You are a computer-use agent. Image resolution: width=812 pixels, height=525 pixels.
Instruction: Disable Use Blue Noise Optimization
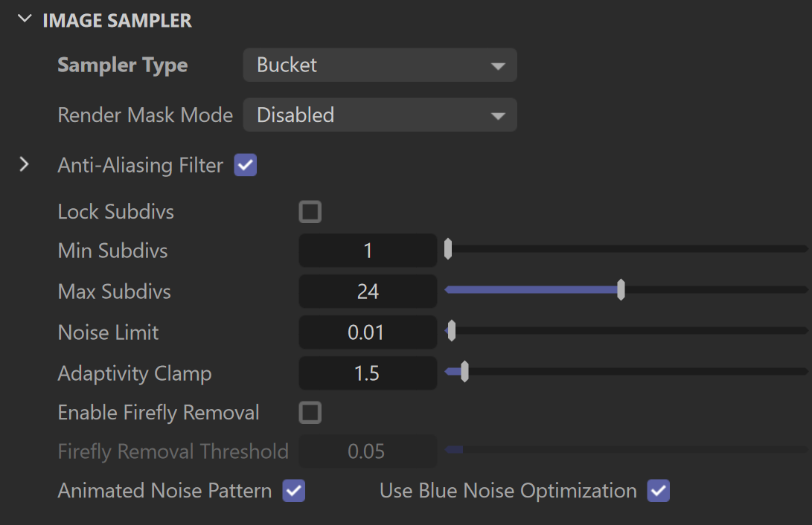[658, 491]
